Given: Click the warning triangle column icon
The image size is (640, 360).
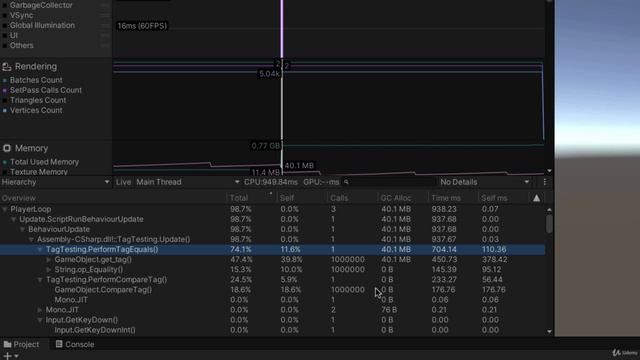Looking at the screenshot, I should coord(536,198).
